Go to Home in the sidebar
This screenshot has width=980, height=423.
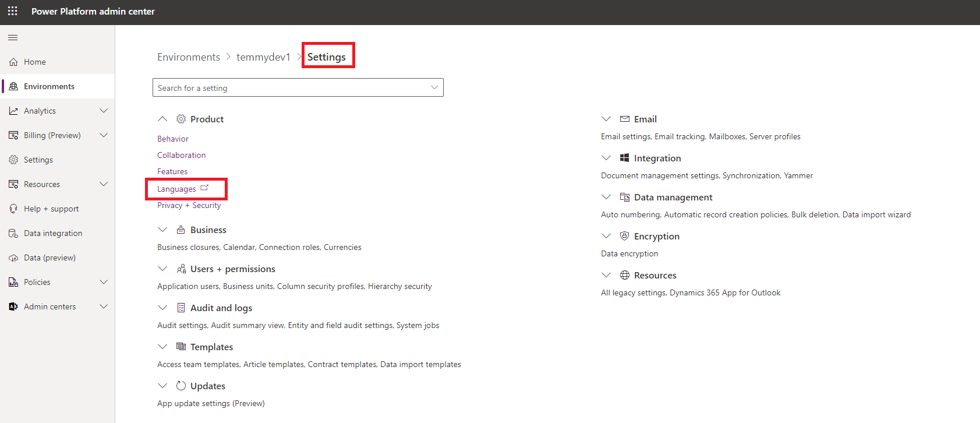point(57,62)
